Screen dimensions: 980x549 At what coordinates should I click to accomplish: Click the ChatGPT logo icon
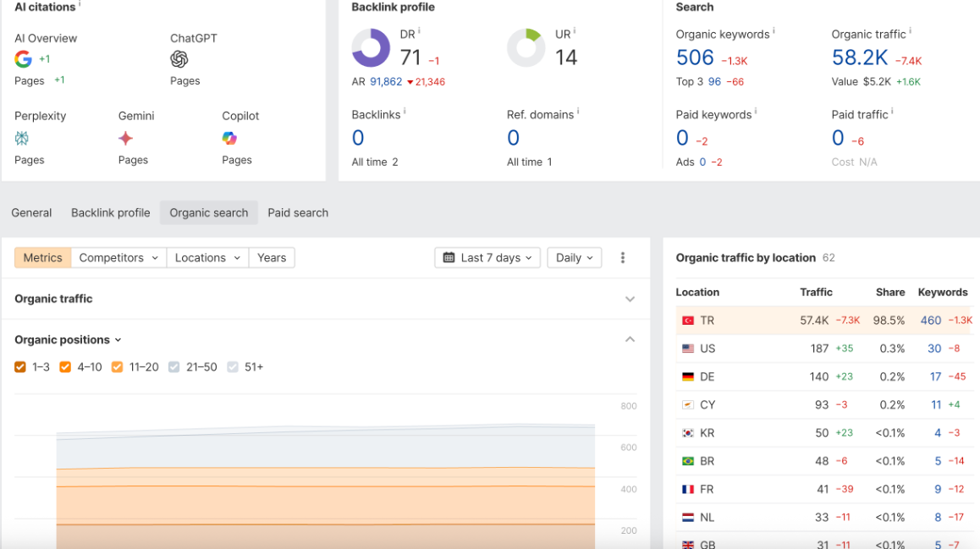[179, 59]
